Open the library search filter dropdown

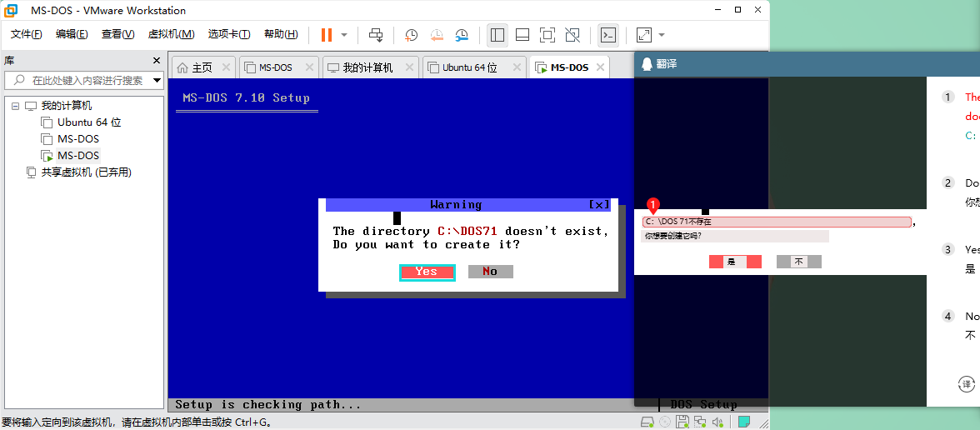click(157, 80)
